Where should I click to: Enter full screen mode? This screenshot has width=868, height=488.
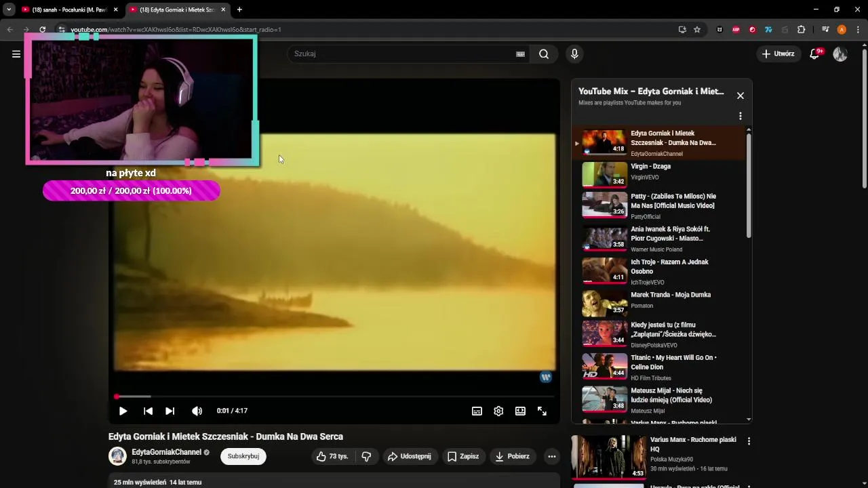point(542,411)
